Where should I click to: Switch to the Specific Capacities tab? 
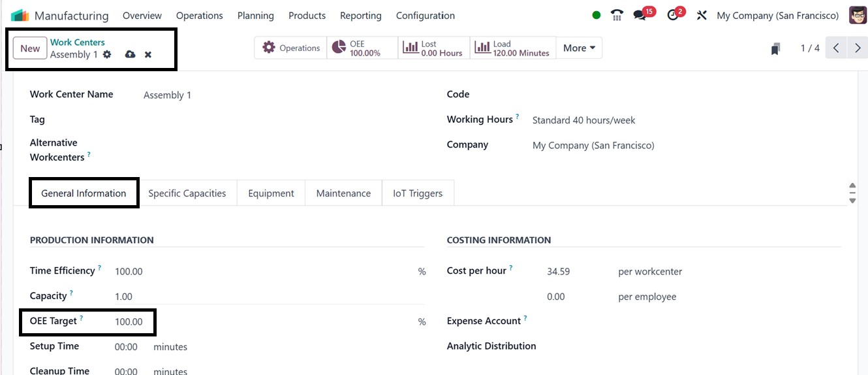[187, 193]
